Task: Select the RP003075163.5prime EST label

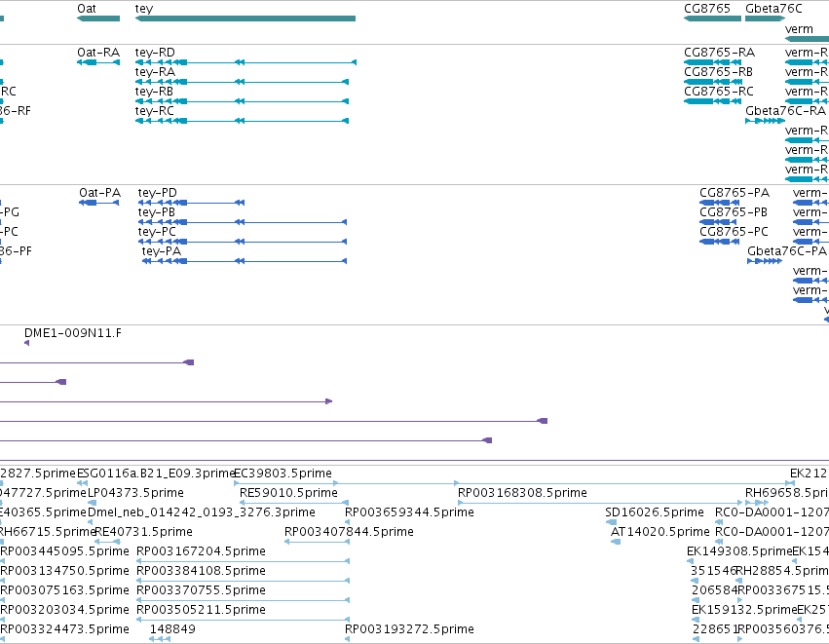Action: coord(64,590)
